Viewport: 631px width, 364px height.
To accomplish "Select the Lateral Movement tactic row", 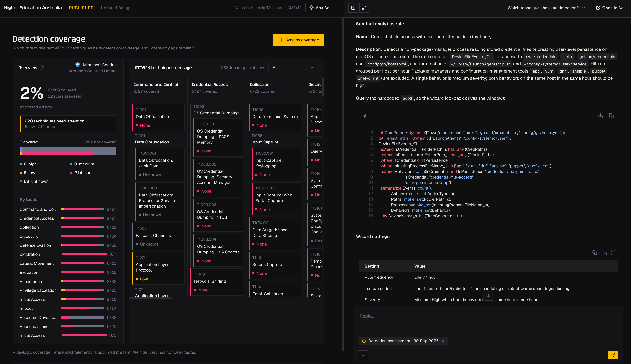I will click(68, 263).
